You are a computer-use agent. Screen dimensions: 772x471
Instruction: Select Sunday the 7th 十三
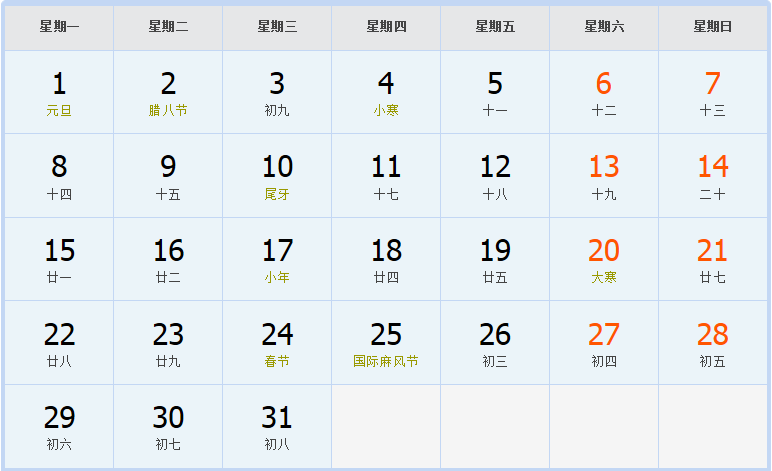tap(713, 92)
